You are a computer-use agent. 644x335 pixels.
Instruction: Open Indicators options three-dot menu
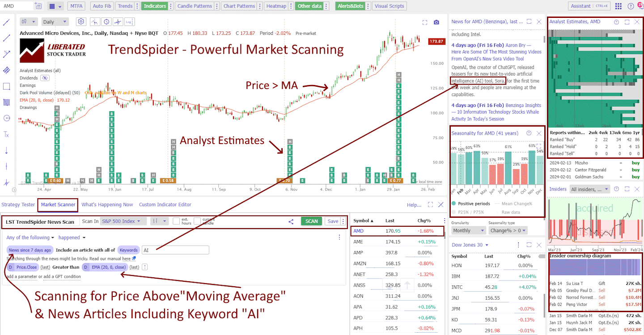(171, 6)
